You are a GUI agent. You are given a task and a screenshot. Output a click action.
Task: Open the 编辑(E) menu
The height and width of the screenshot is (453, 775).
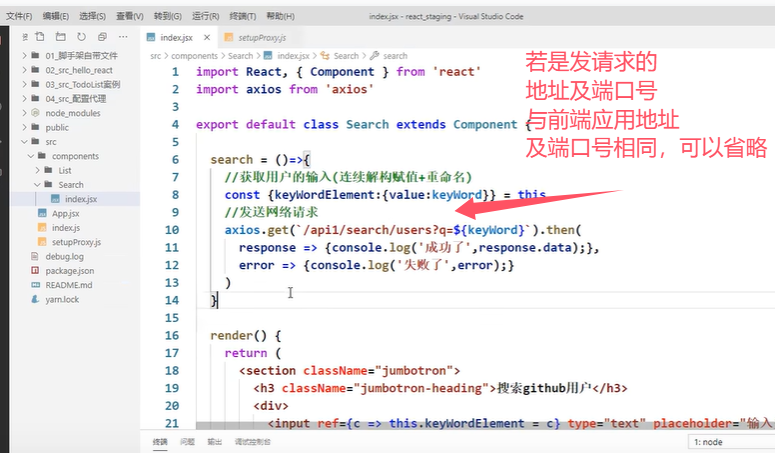[x=55, y=16]
